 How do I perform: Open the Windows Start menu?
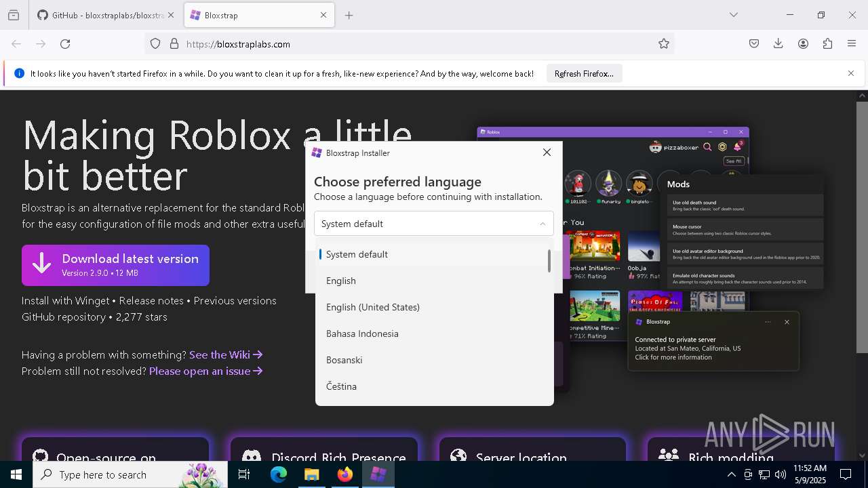[16, 474]
